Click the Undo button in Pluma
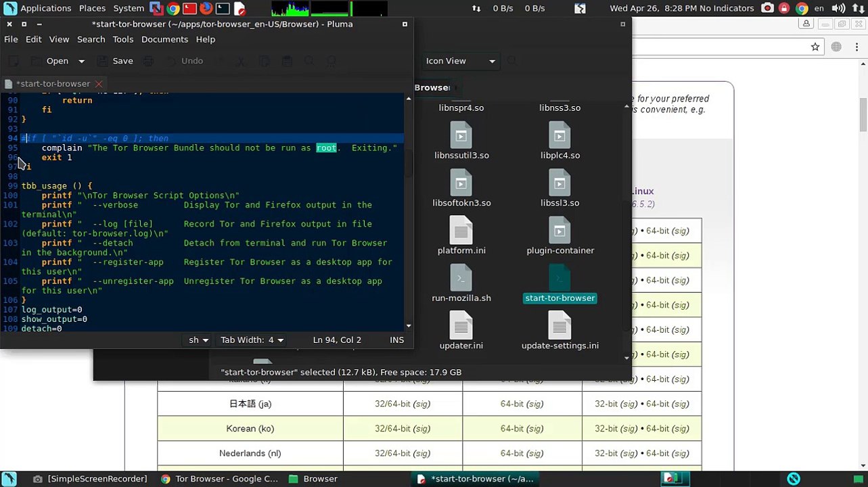 pos(184,61)
